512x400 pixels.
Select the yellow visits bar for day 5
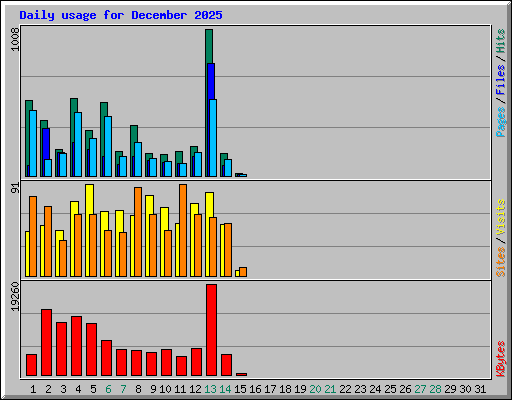[x=89, y=199]
